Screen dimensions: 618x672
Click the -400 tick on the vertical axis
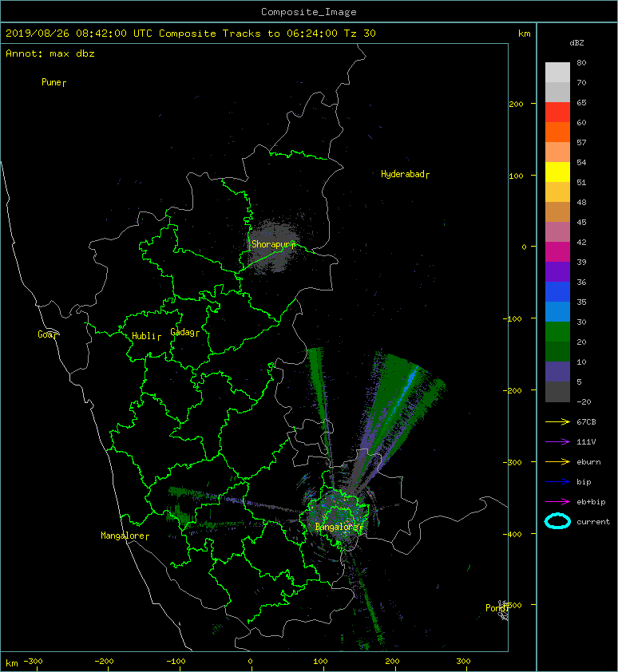[x=512, y=534]
